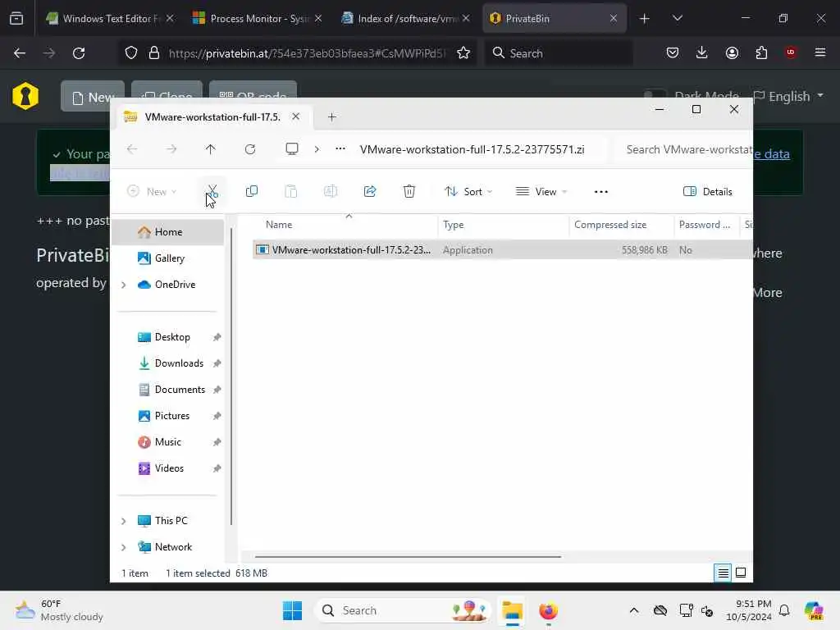Click Firefox bookmark star icon
The height and width of the screenshot is (630, 840).
click(463, 53)
